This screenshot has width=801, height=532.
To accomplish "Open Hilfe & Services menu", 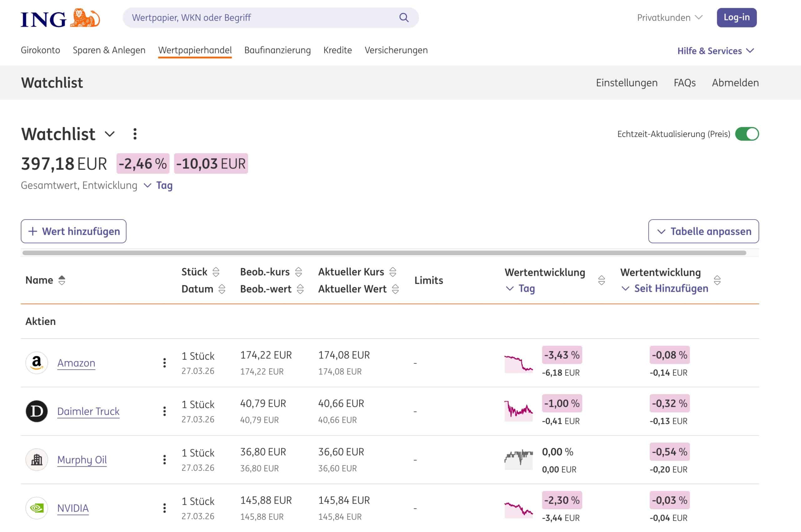I will click(715, 51).
